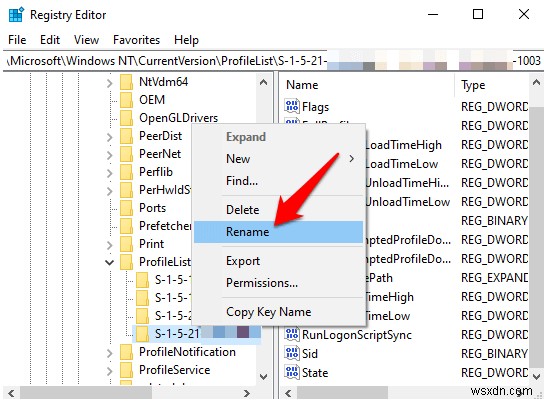
Task: Click the Sid binary value icon
Action: click(x=292, y=353)
